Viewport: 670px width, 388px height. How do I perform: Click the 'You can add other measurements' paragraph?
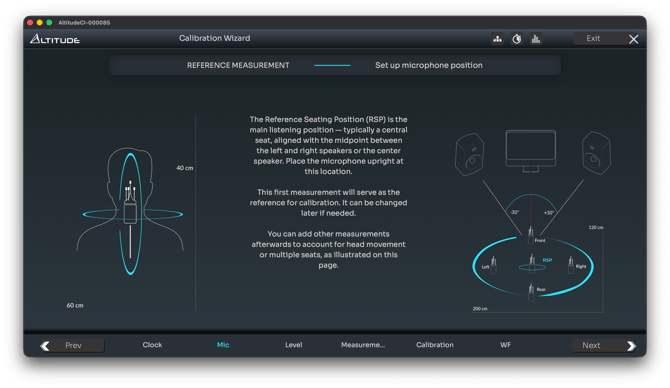click(328, 250)
